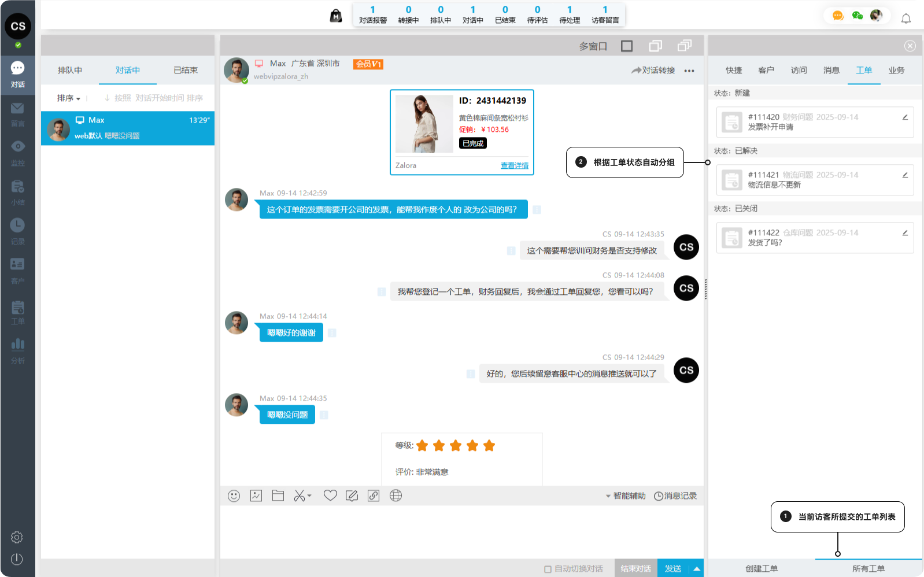Screen dimensions: 924x577
Task: Click the 查看详情 link on order card
Action: pyautogui.click(x=514, y=166)
